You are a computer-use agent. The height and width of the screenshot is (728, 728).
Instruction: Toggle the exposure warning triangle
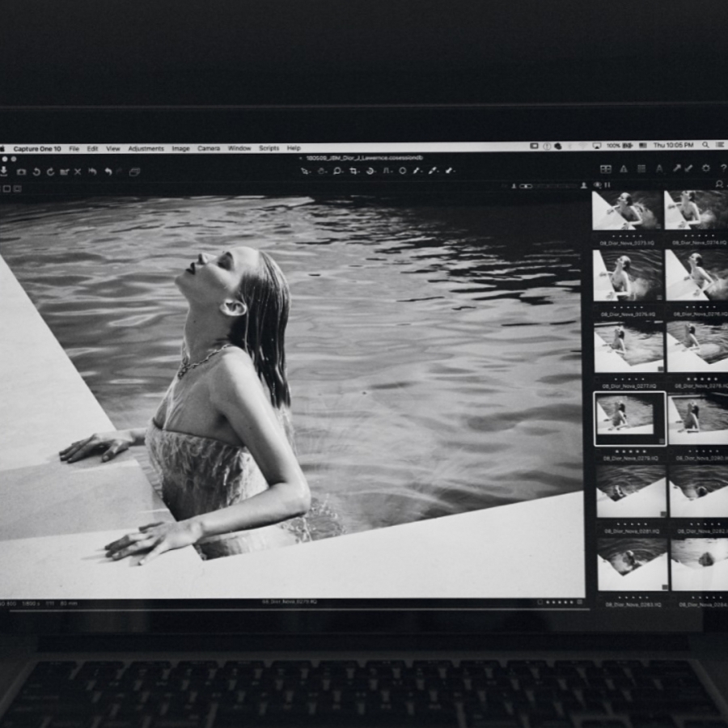[x=623, y=168]
